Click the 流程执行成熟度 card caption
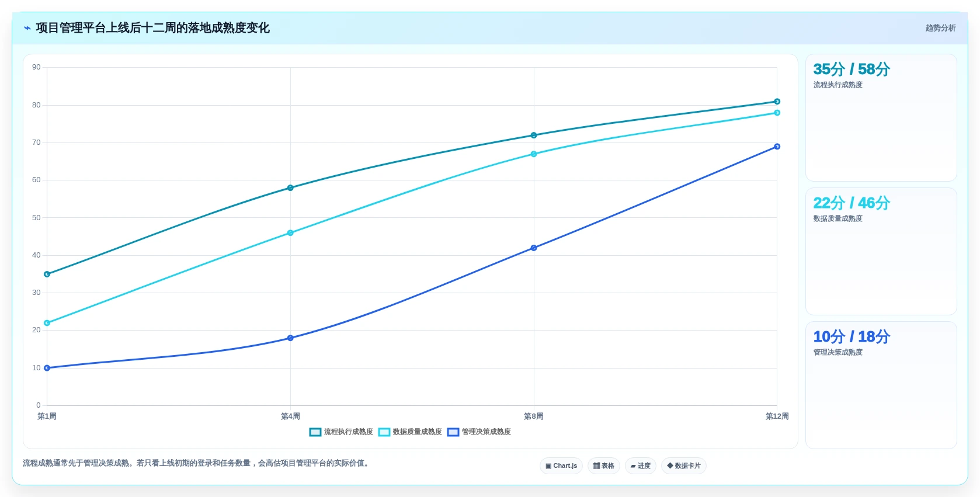 (838, 85)
